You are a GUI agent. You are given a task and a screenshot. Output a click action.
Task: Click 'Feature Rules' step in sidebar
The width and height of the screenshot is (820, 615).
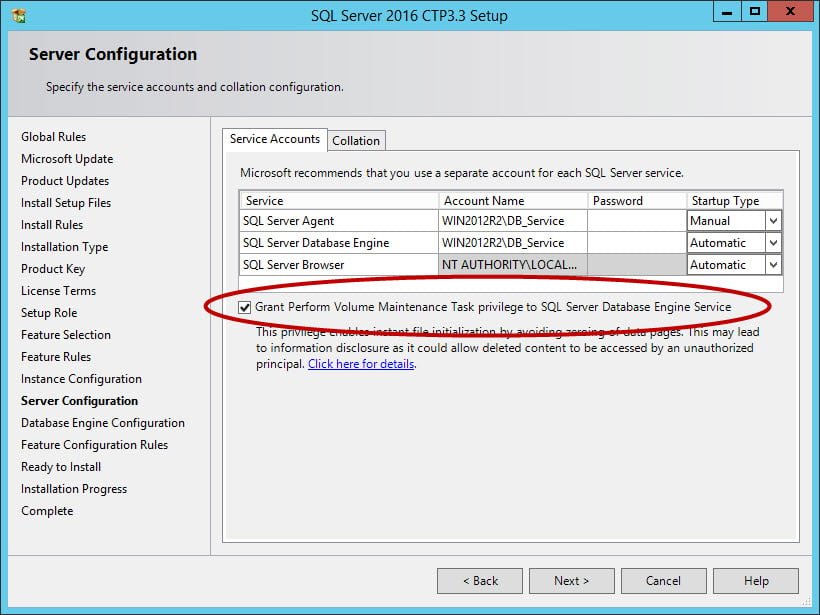(56, 357)
